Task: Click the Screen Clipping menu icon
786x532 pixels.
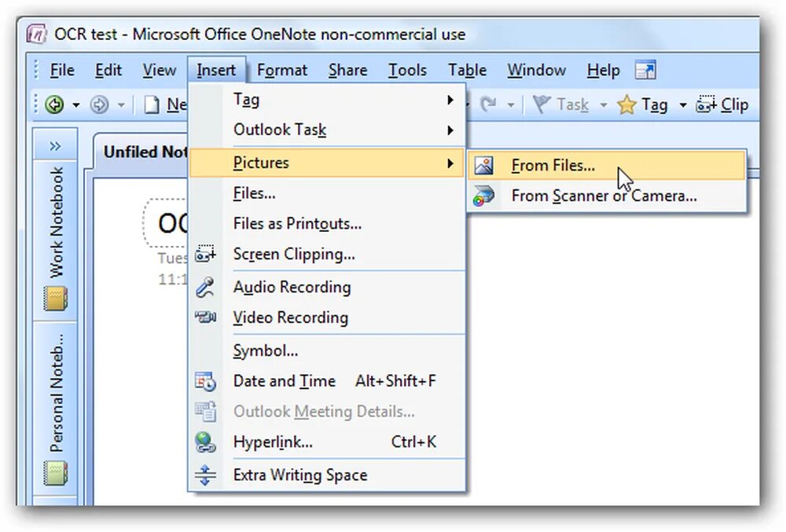Action: 205,254
